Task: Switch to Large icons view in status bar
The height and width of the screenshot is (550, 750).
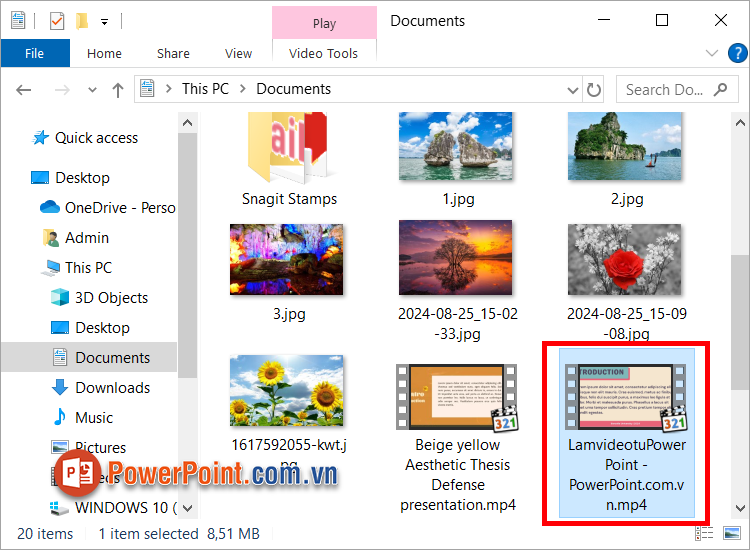Action: click(x=732, y=533)
